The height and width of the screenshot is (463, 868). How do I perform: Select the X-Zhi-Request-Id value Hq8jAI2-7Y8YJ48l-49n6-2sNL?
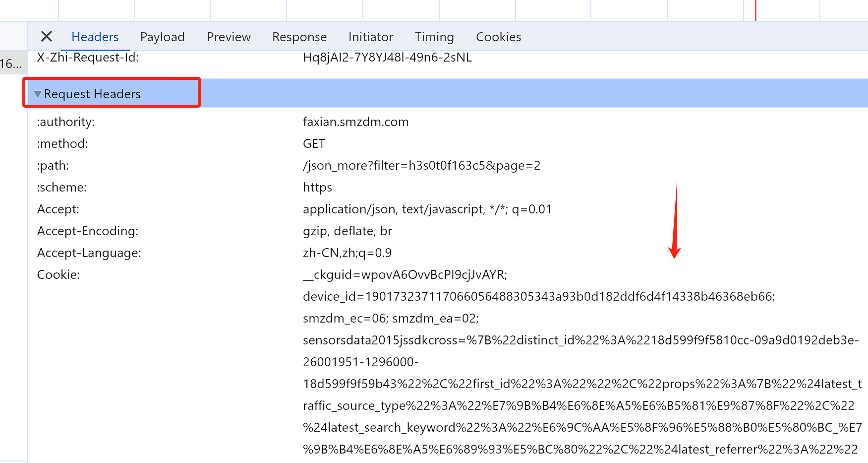387,58
